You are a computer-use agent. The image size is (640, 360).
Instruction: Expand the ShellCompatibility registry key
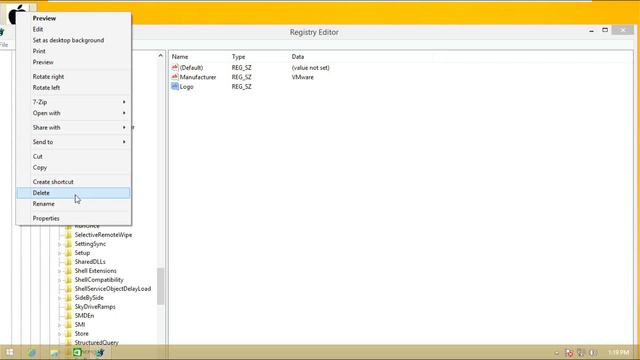coord(60,280)
